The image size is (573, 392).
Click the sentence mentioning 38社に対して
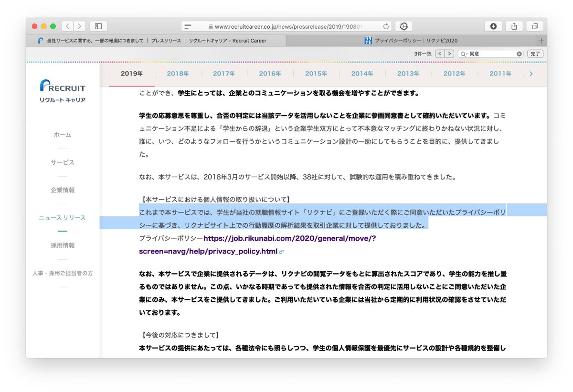tap(297, 177)
